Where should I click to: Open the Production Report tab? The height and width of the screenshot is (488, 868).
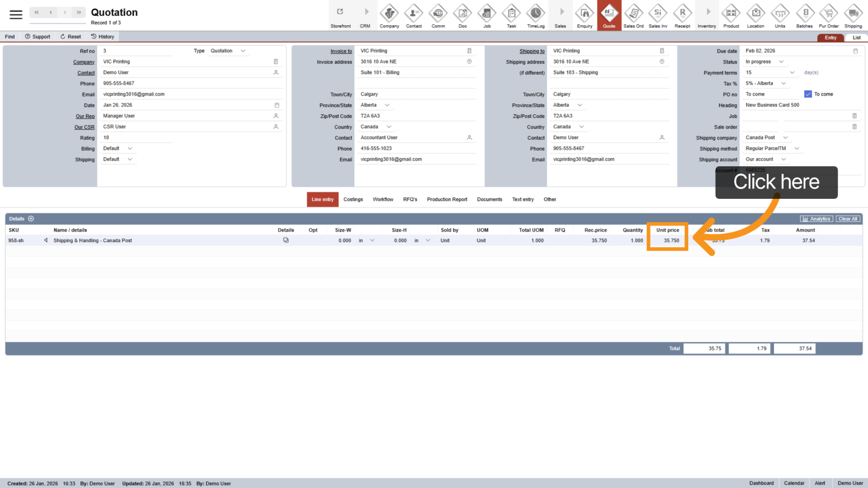447,199
